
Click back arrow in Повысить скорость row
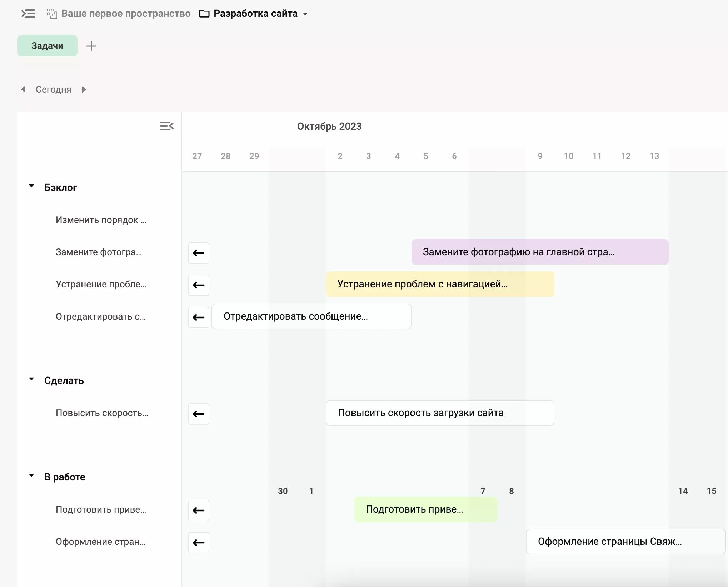pos(199,414)
